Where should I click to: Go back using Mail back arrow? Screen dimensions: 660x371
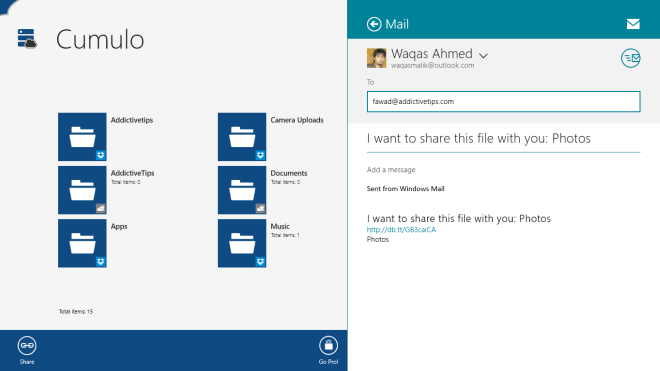374,24
